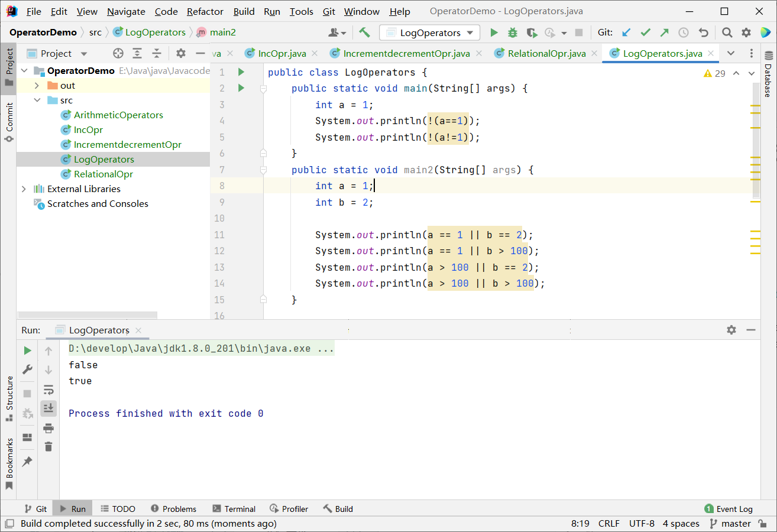The image size is (777, 532).
Task: Open the hidden editor tabs dropdown
Action: [x=731, y=53]
